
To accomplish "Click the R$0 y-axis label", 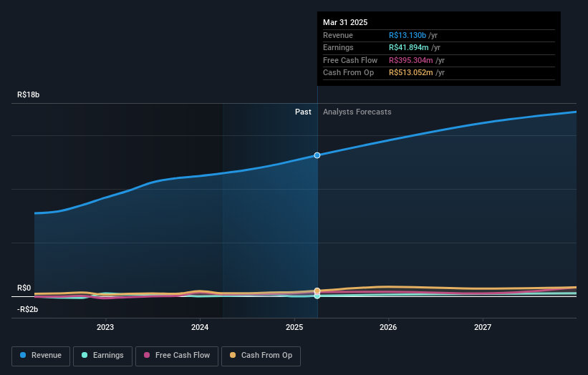I will (x=24, y=288).
